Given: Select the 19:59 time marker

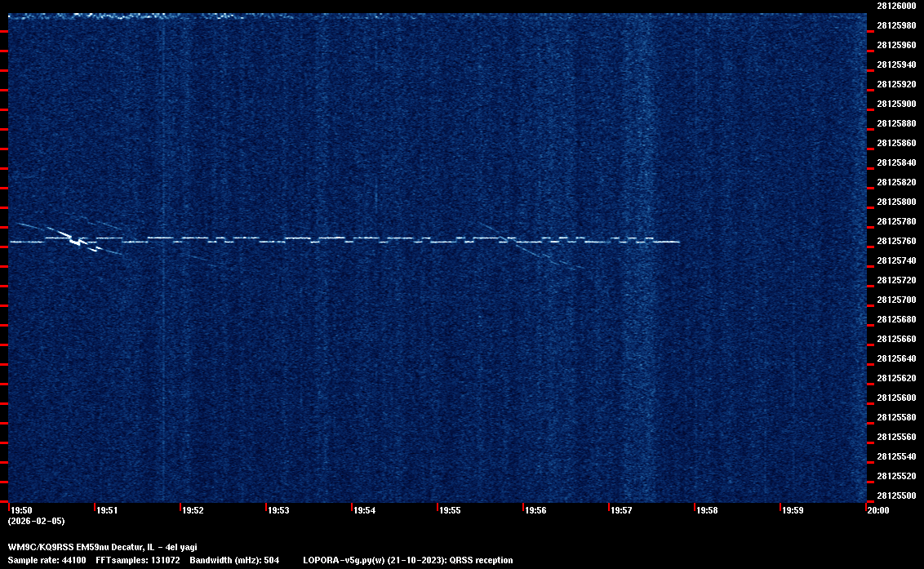Looking at the screenshot, I should (793, 510).
